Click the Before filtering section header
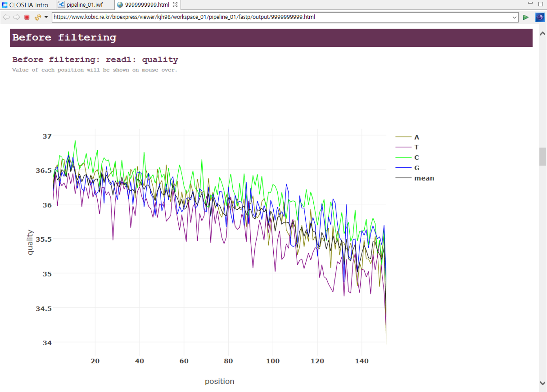 click(271, 37)
